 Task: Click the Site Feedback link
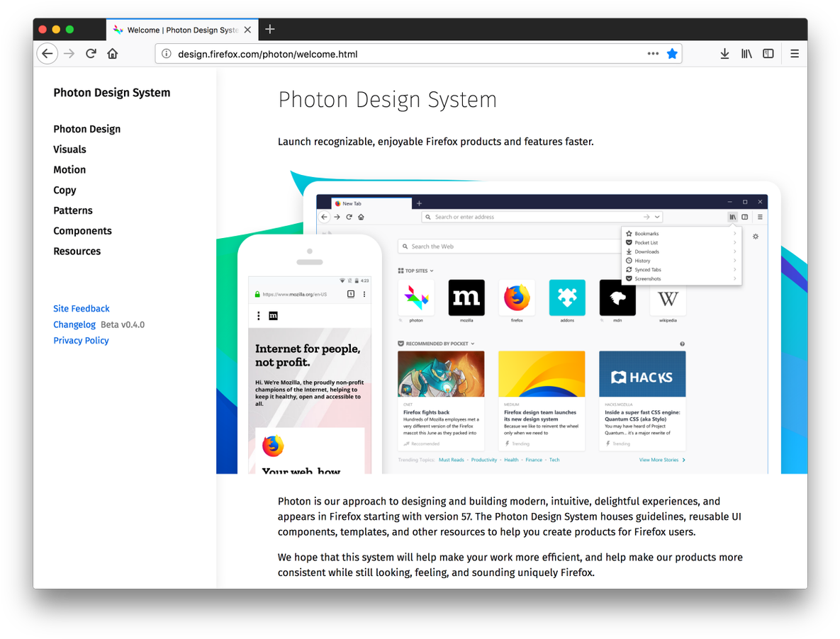(x=81, y=308)
